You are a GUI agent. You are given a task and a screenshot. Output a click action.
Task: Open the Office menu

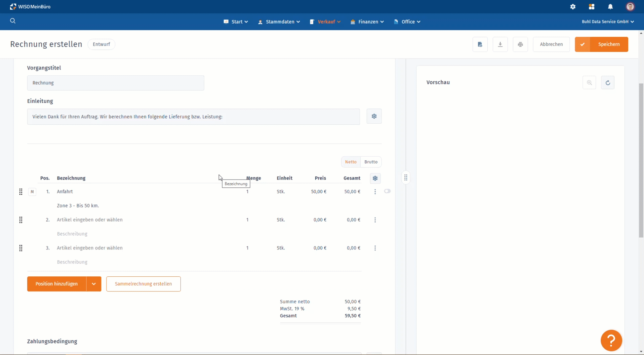[x=407, y=22]
